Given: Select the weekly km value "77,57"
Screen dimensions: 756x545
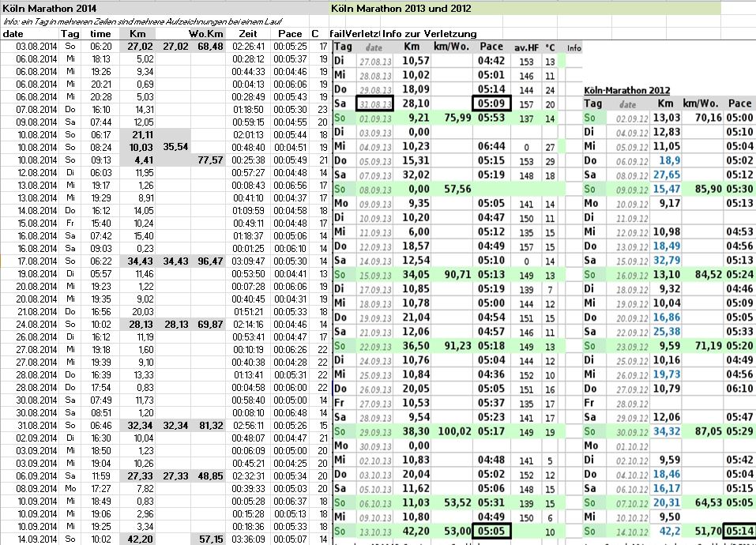Looking at the screenshot, I should click(x=210, y=160).
